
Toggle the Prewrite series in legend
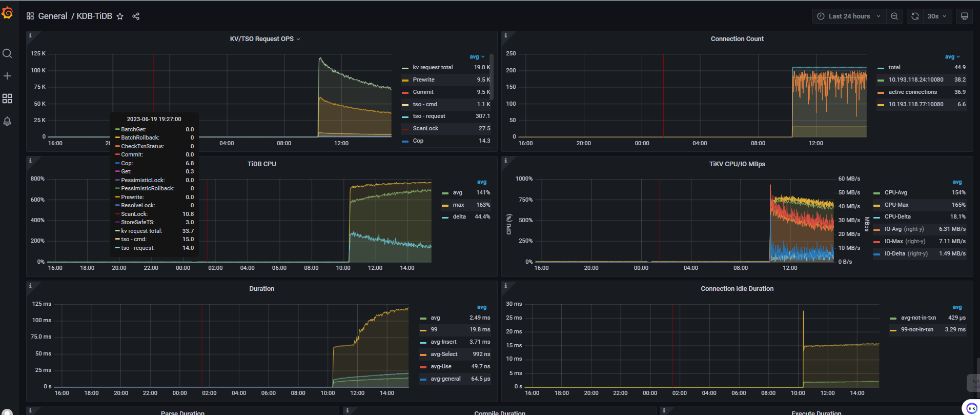pos(423,80)
